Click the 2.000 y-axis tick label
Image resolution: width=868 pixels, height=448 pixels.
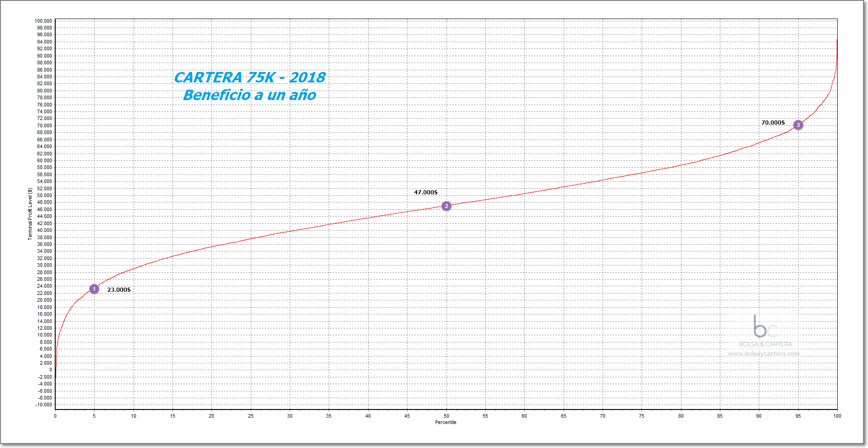click(x=46, y=363)
